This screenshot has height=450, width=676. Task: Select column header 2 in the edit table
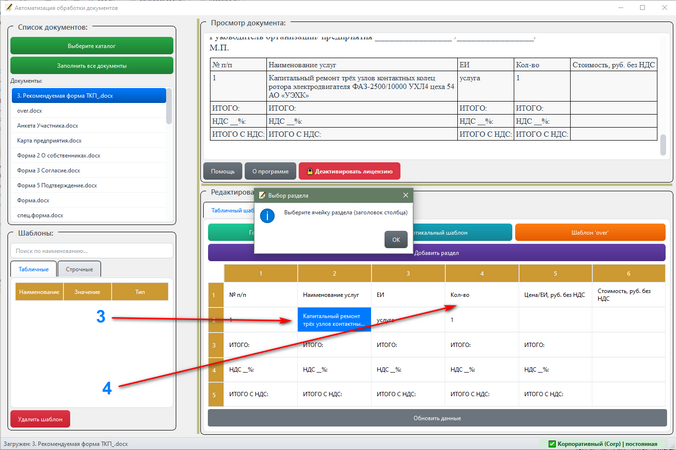point(335,273)
